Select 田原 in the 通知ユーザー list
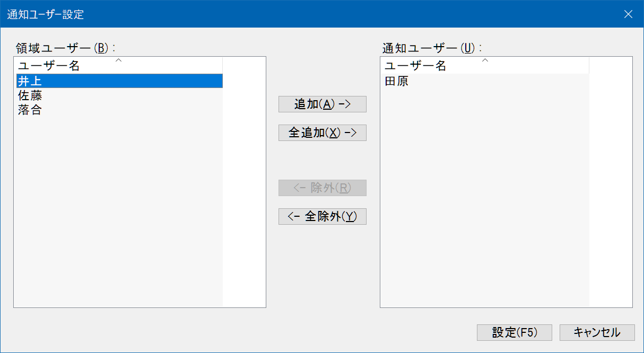 tap(485, 81)
